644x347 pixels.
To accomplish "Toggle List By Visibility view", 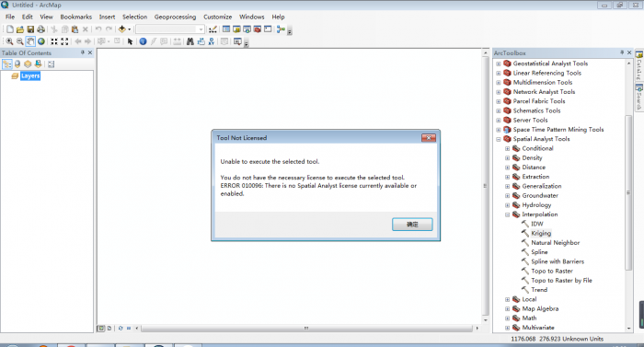I will click(28, 64).
